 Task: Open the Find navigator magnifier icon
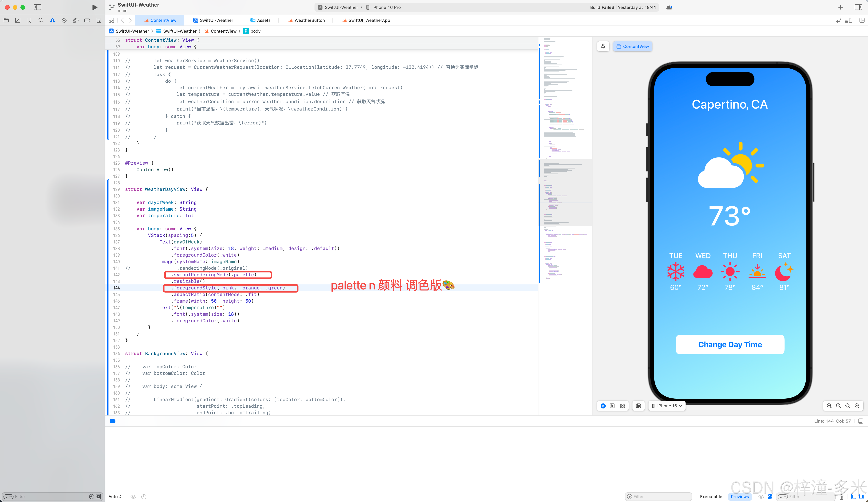click(41, 20)
